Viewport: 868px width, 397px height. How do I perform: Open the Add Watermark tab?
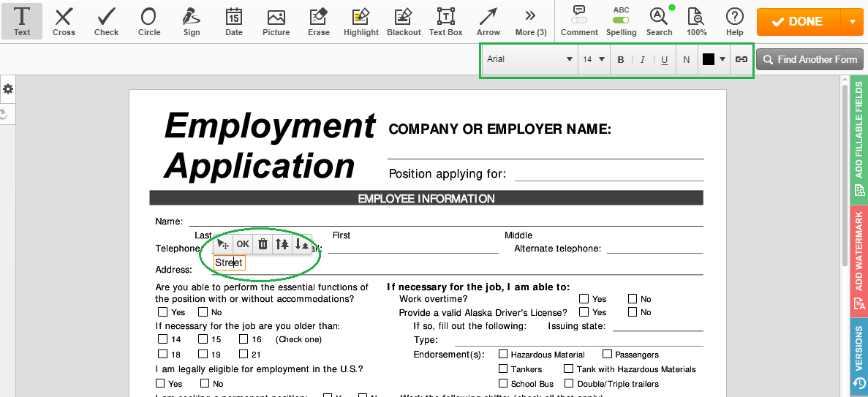pos(859,261)
